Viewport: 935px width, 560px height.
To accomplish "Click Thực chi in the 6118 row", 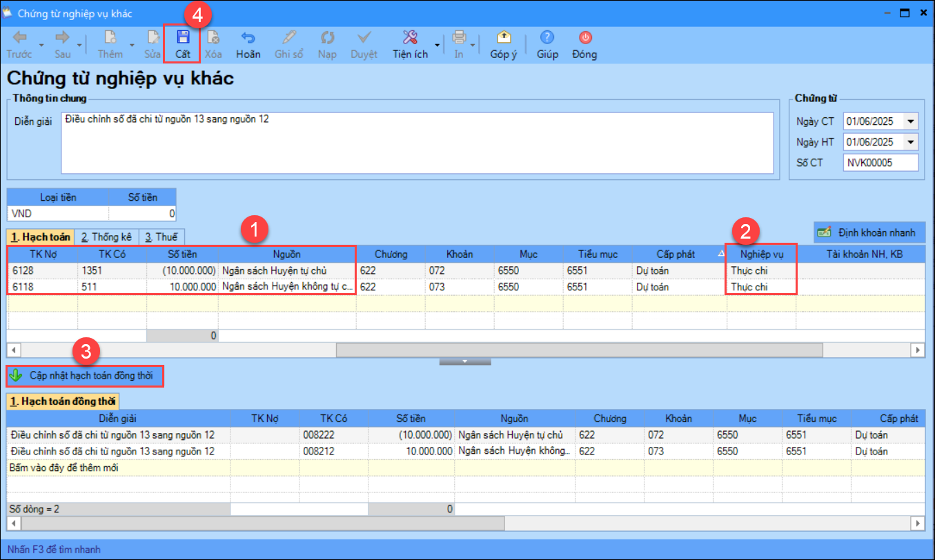I will point(762,286).
